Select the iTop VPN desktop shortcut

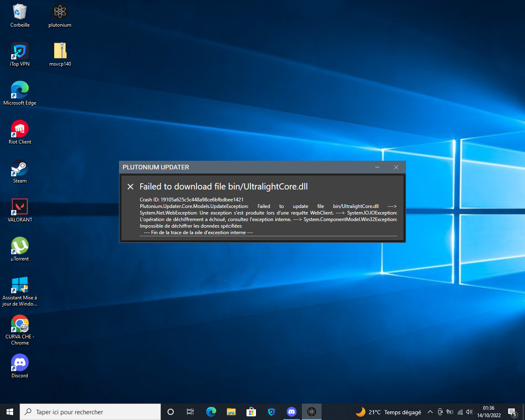[x=20, y=55]
